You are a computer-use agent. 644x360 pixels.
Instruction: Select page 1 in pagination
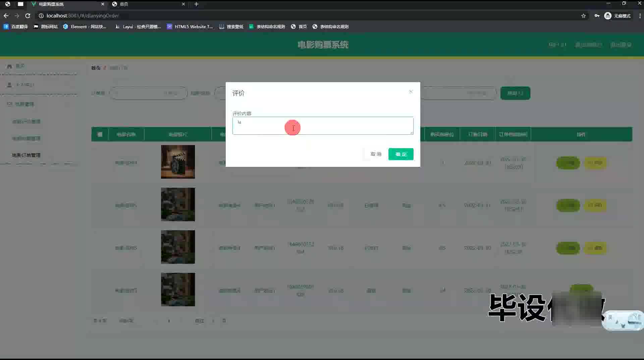click(x=169, y=321)
